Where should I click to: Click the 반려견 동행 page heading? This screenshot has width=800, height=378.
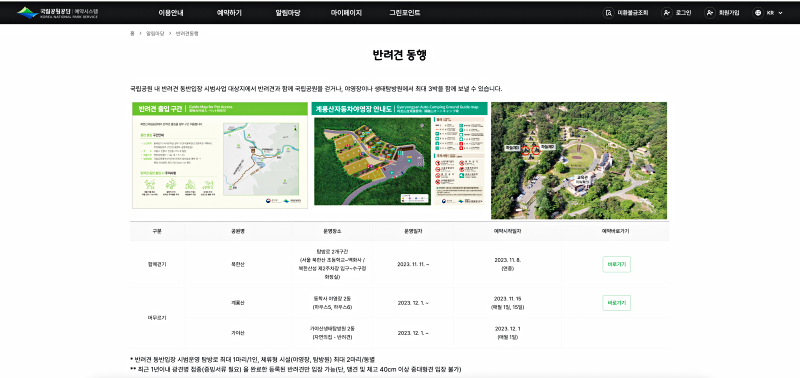click(x=399, y=55)
